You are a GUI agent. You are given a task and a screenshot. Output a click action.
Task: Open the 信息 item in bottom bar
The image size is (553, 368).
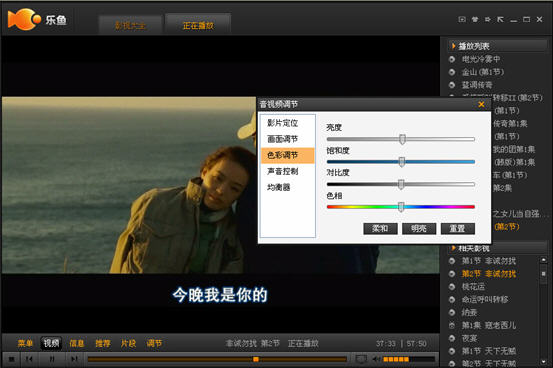click(x=77, y=343)
